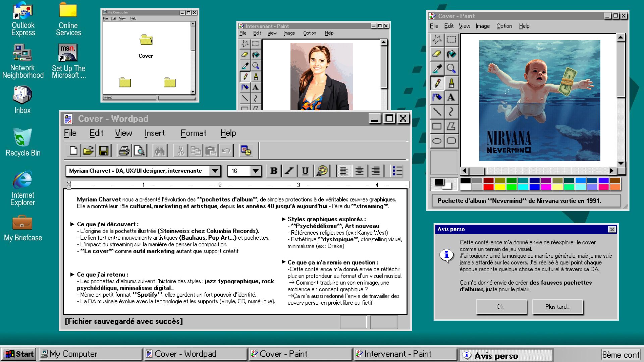
Task: Select the Curve tool in Cover - Paint
Action: coord(451,112)
